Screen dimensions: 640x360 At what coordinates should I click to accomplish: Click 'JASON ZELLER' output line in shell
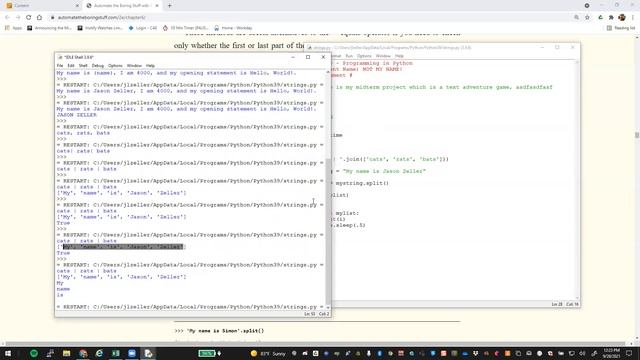pos(77,115)
